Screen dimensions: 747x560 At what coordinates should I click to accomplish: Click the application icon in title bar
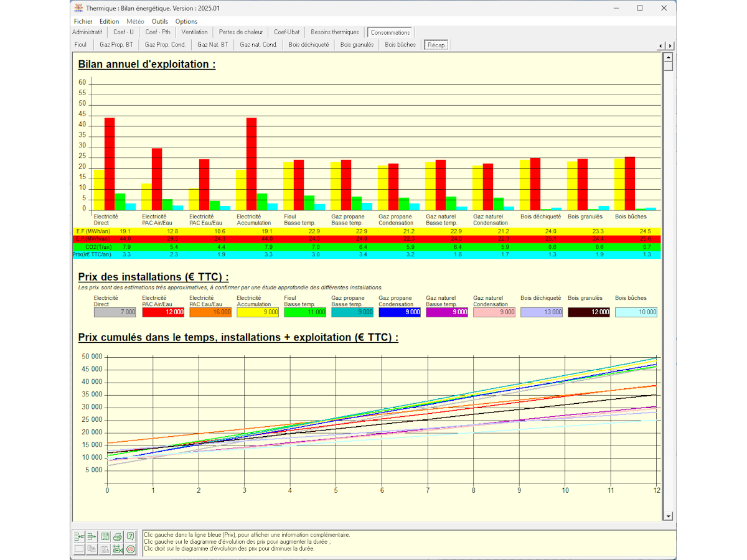(78, 8)
